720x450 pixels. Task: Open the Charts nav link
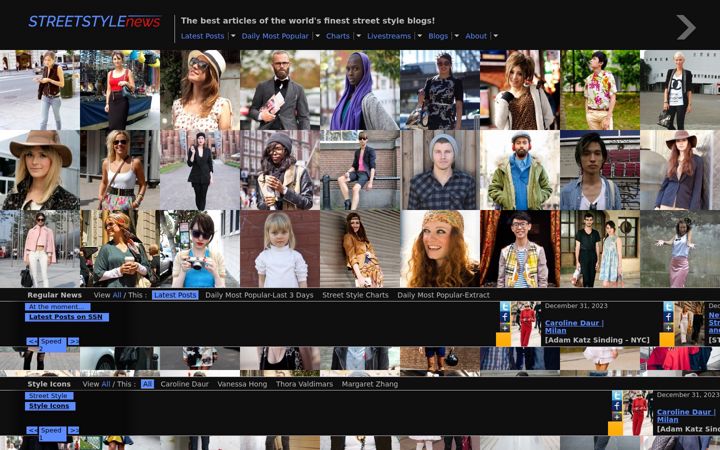click(x=338, y=36)
